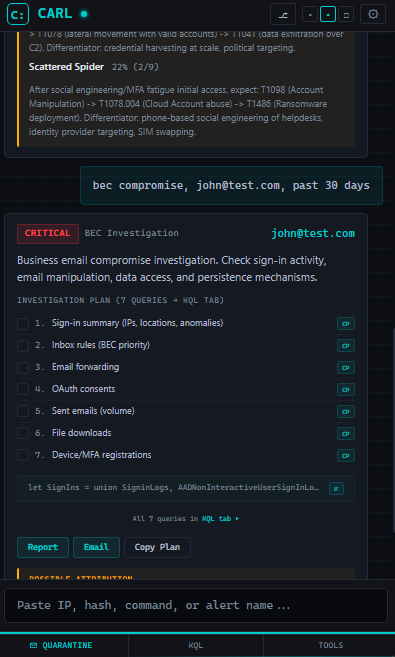
Task: Click the '22% (2/9)' match score
Action: click(x=135, y=67)
